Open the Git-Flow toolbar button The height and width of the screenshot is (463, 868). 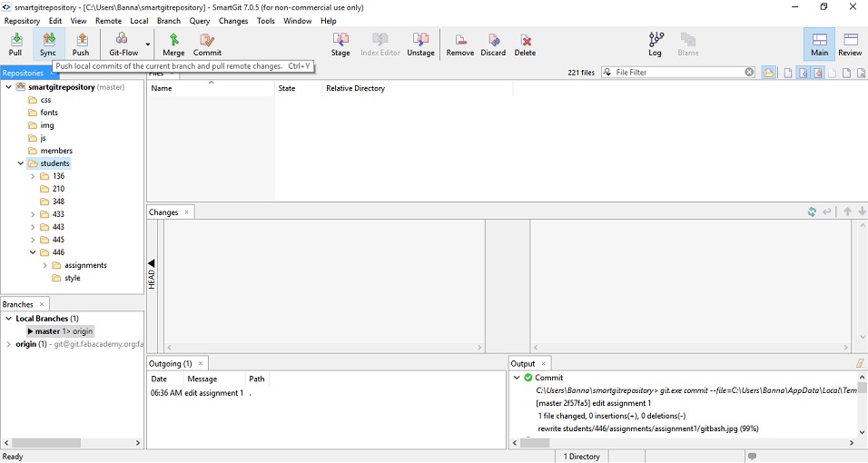pyautogui.click(x=123, y=44)
